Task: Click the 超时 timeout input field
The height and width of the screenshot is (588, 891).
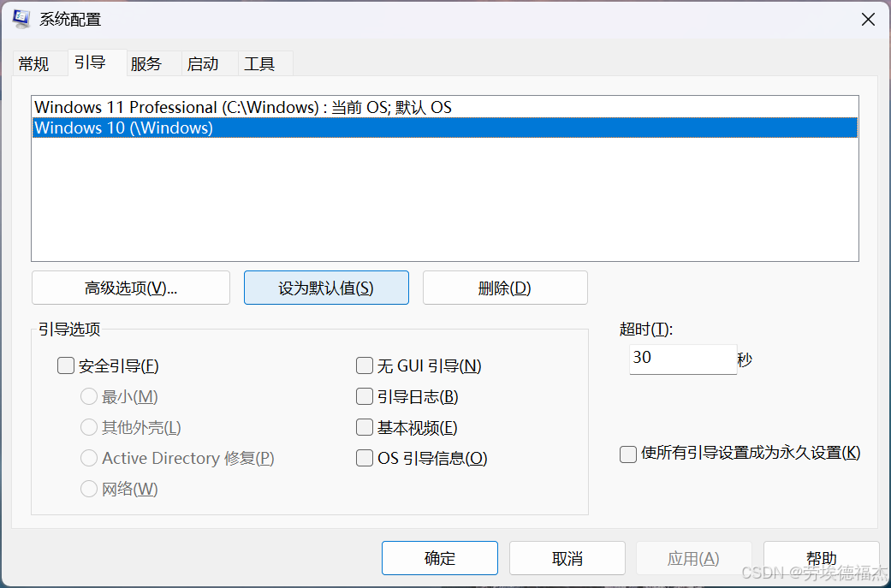Action: 683,359
